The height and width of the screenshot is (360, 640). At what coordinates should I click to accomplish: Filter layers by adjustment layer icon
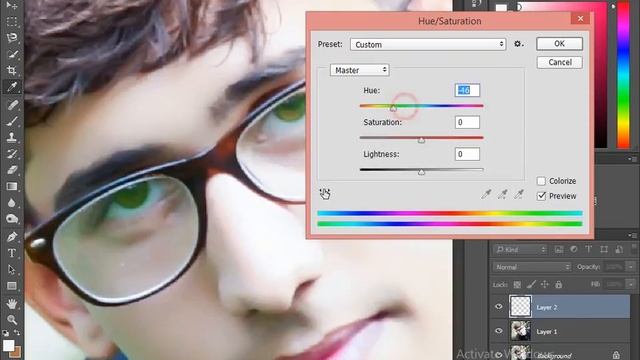tap(574, 249)
